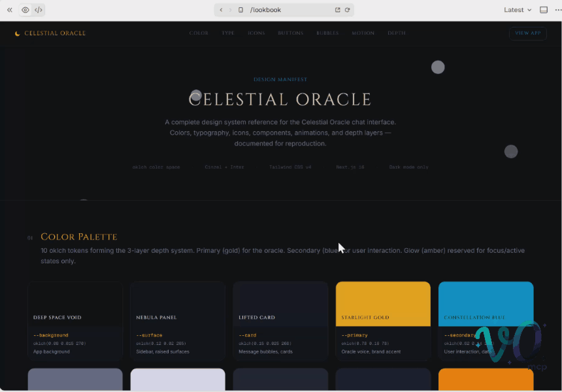Select the Starlight Gold swatch
Image resolution: width=562 pixels, height=392 pixels.
coord(383,304)
